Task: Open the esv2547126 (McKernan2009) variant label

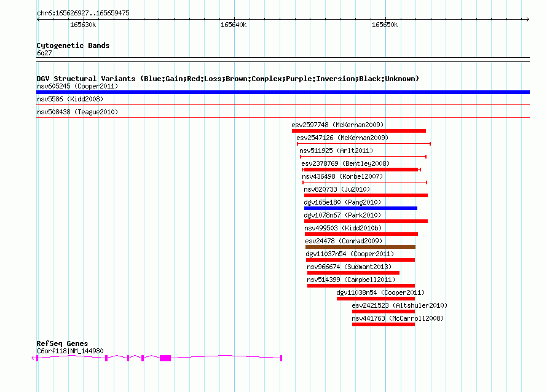Action: click(x=342, y=138)
